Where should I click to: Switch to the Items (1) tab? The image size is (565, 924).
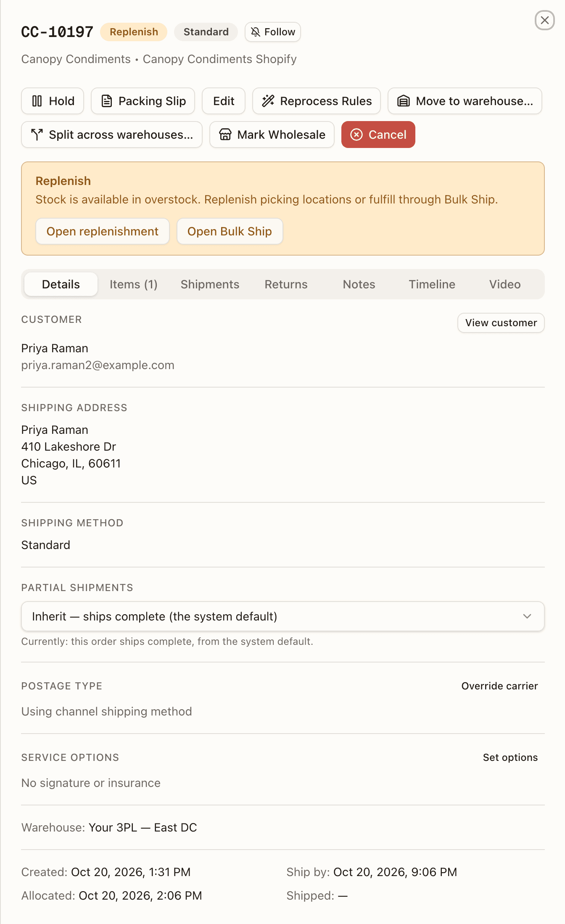point(134,284)
